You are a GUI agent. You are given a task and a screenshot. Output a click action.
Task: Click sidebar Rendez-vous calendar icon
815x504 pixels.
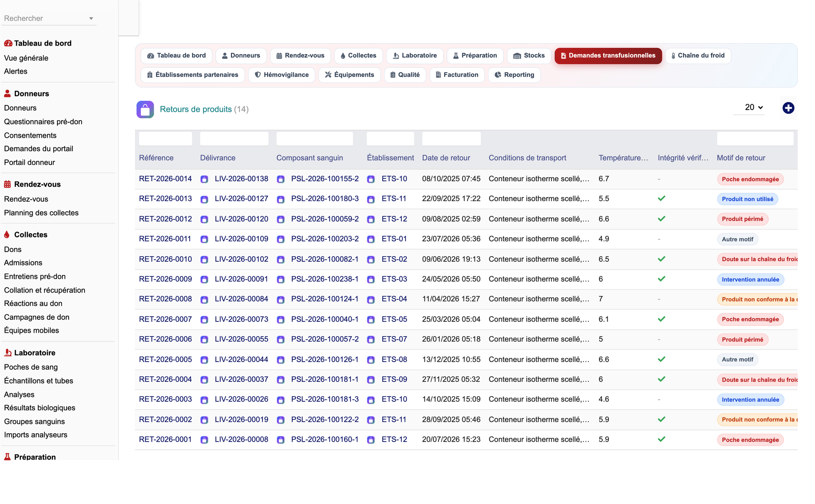click(x=8, y=184)
